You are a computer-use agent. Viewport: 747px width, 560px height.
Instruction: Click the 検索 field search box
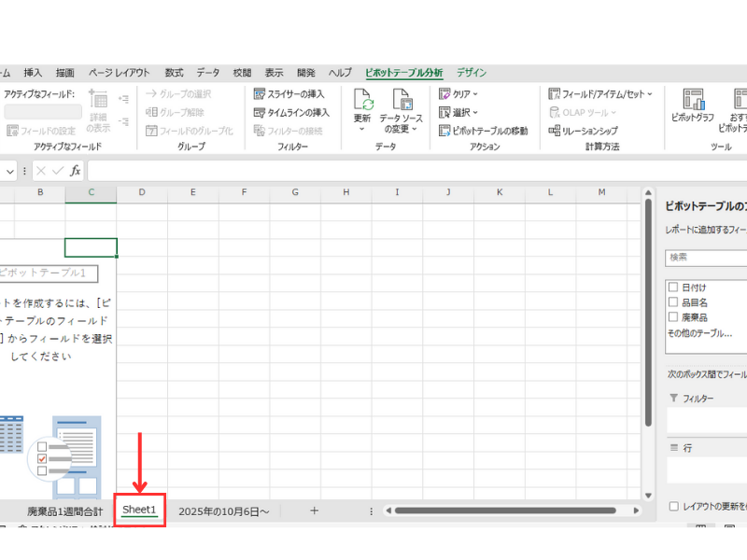[705, 257]
